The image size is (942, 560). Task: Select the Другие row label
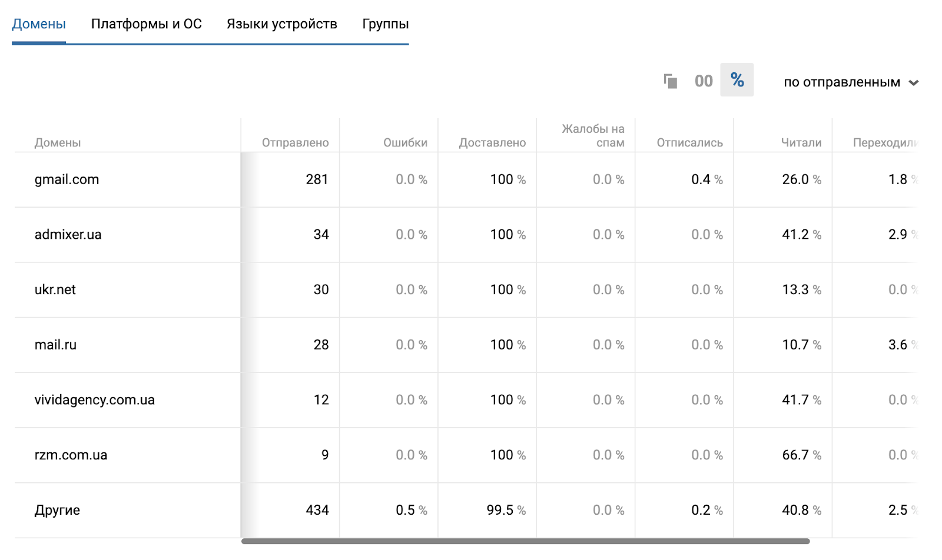(x=57, y=511)
